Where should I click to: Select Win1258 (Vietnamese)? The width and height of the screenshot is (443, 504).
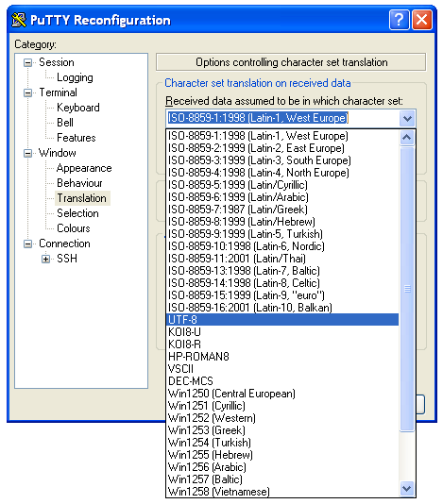coord(282,491)
